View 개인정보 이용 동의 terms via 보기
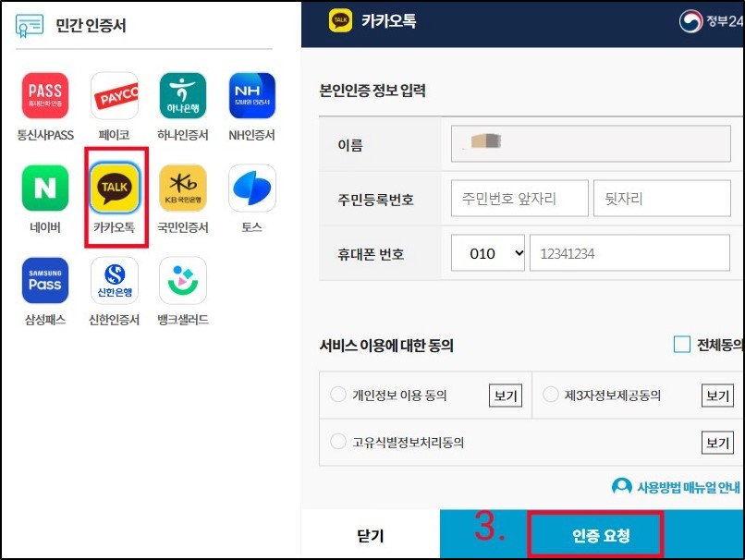The height and width of the screenshot is (560, 745). click(x=506, y=396)
